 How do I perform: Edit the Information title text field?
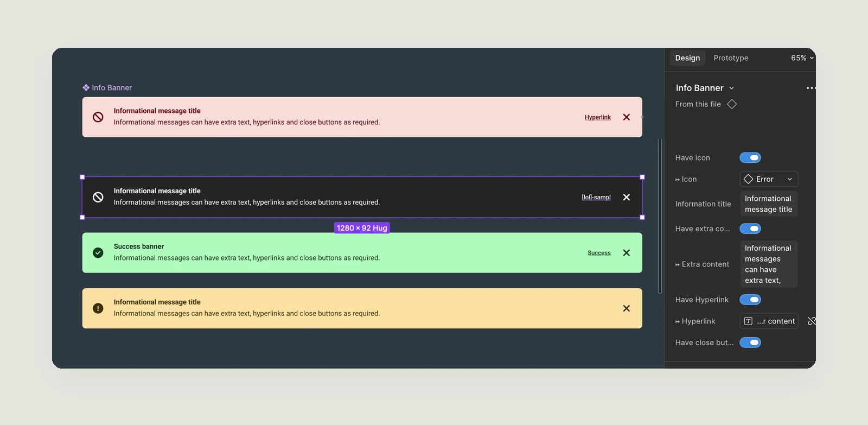tap(769, 204)
